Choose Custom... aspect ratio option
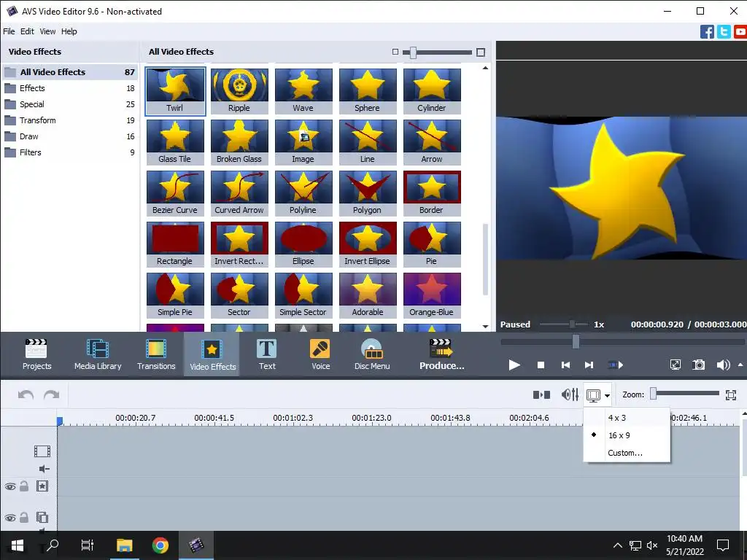The image size is (747, 560). (627, 453)
